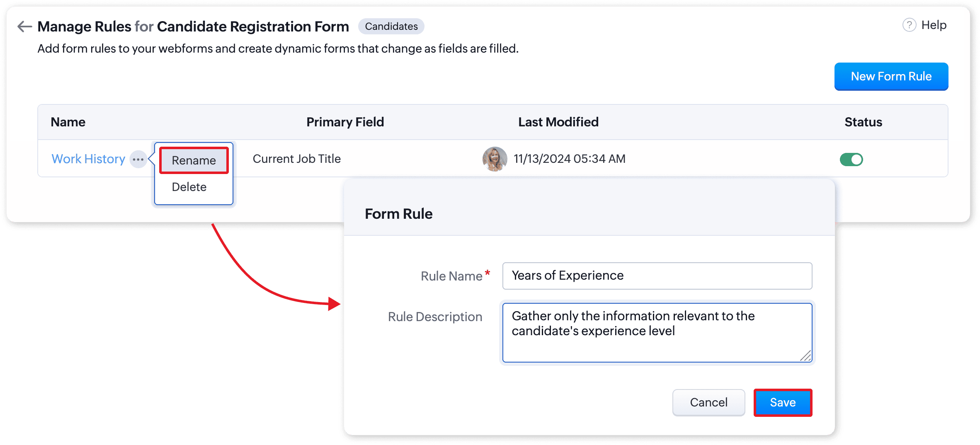
Task: Click the Help question mark icon
Action: click(x=909, y=25)
